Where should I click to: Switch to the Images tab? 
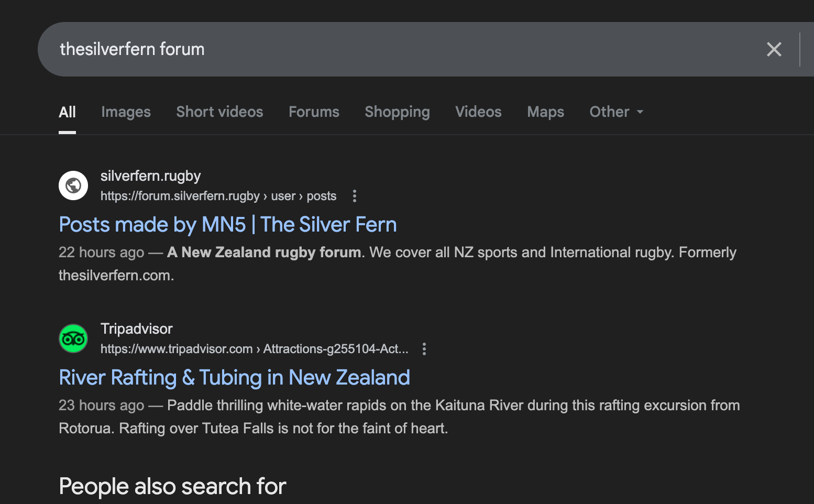click(x=126, y=112)
